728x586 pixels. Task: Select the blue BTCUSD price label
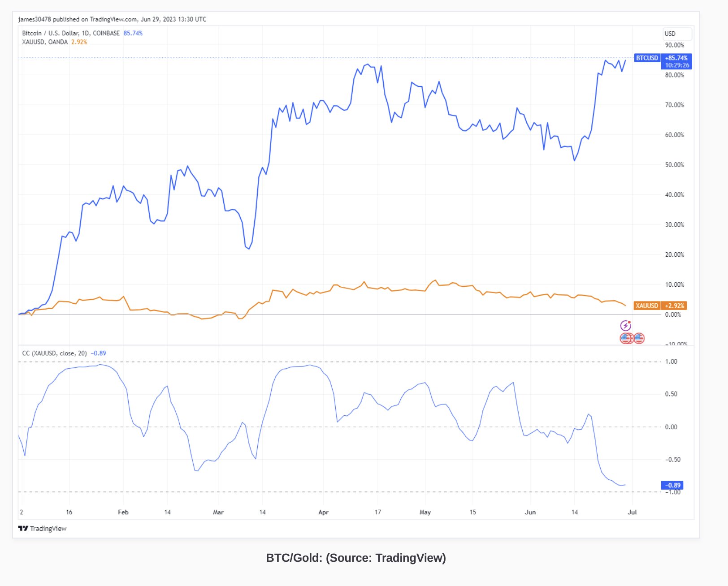647,58
